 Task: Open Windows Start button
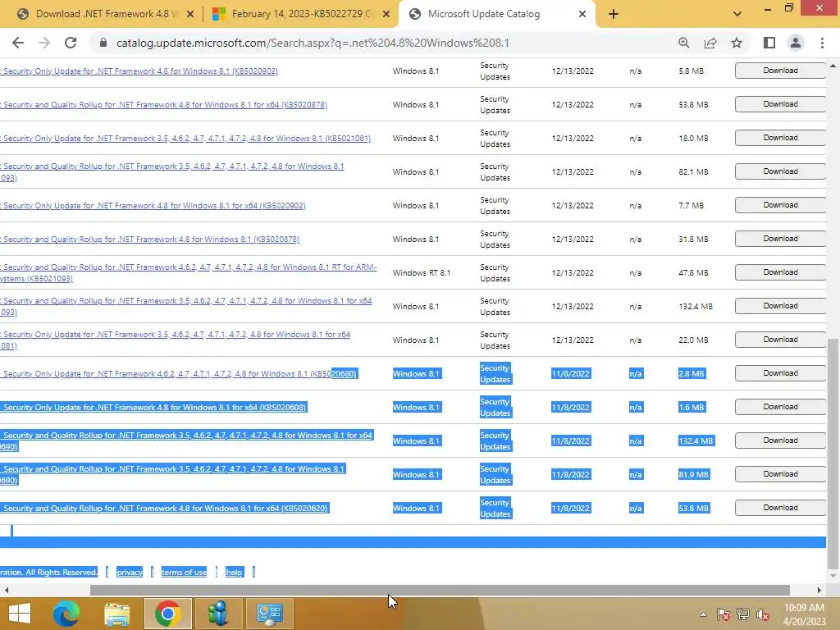(20, 613)
